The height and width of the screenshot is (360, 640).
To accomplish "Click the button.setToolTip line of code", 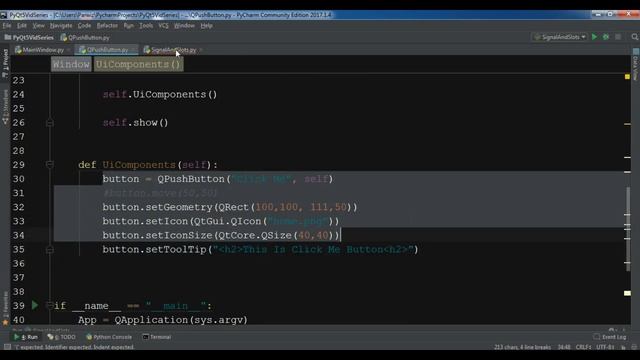I will (x=260, y=249).
